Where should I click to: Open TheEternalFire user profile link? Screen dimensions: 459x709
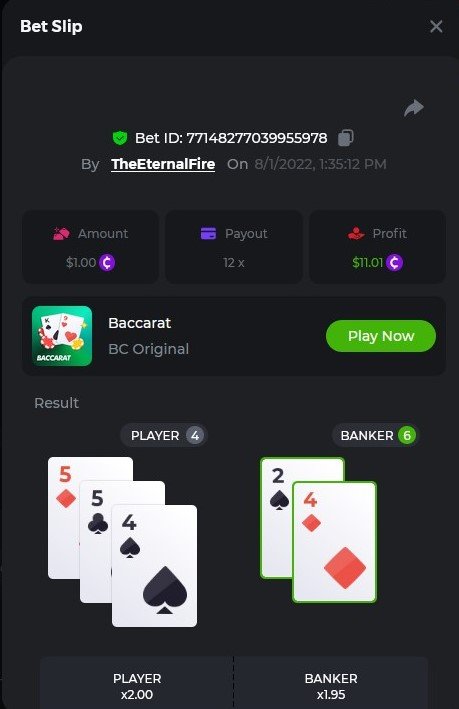[x=163, y=164]
